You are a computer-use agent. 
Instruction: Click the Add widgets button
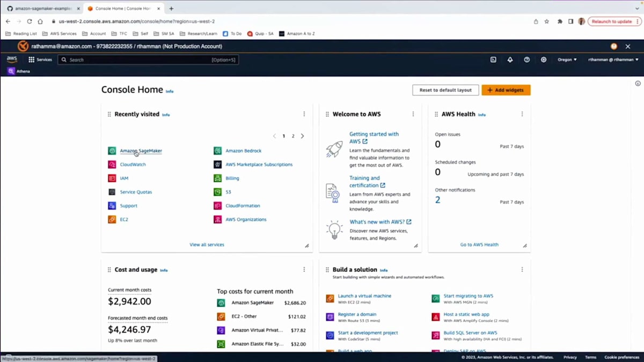(506, 90)
